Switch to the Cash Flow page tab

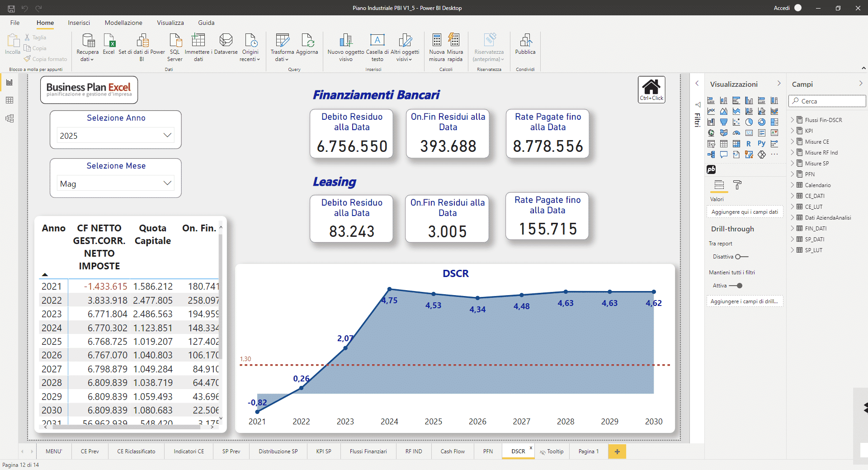click(x=452, y=451)
